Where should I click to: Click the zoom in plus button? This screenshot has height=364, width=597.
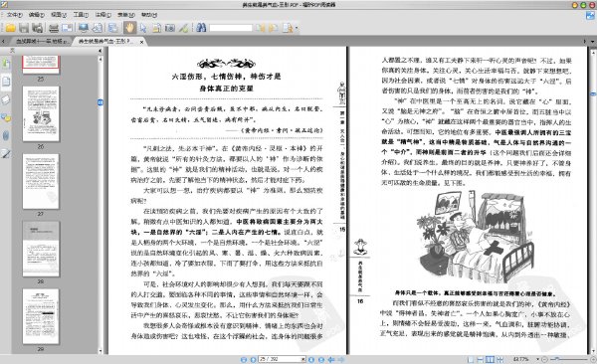592,359
